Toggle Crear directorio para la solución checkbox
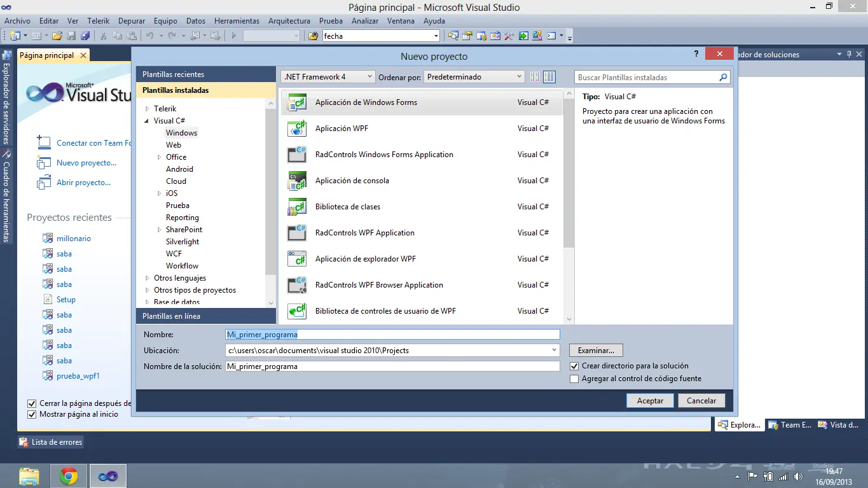 [x=575, y=366]
